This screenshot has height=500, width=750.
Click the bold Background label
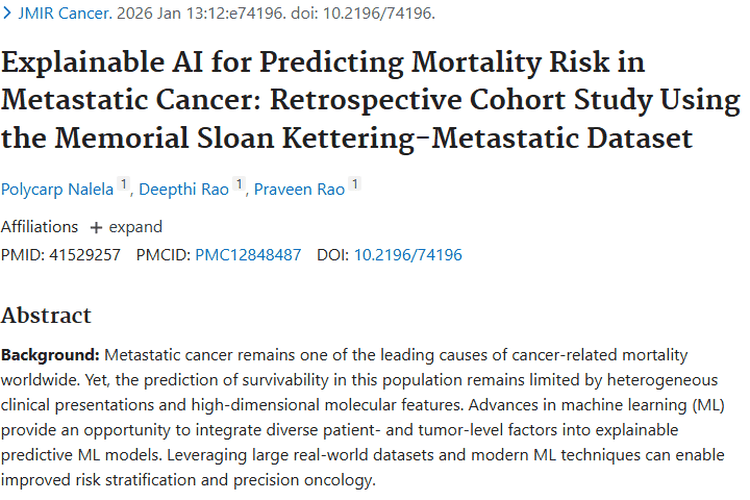[x=50, y=356]
